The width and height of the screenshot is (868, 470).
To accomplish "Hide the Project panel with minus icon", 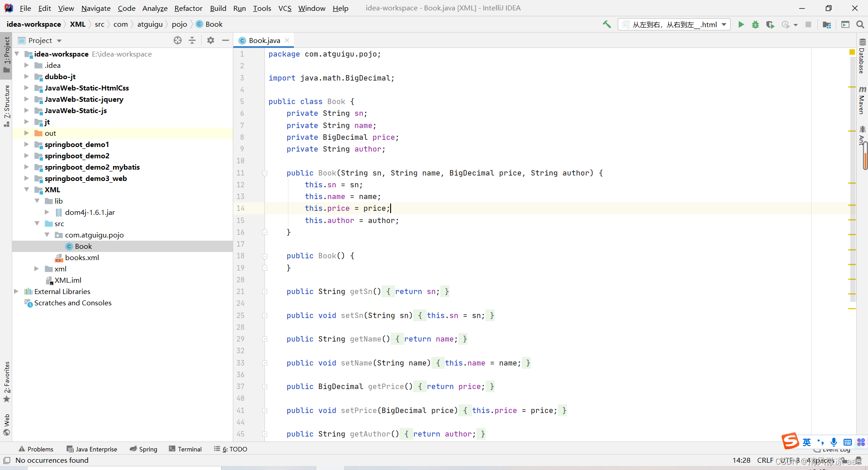I will (226, 40).
